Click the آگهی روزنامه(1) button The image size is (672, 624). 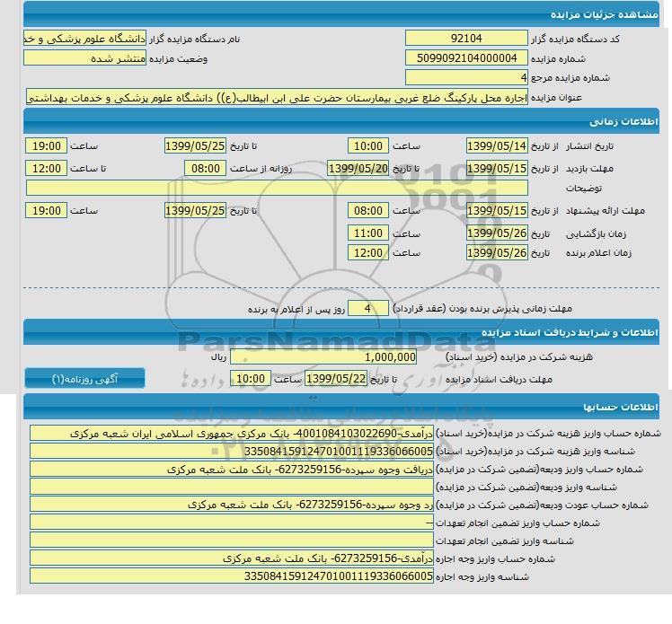tap(84, 379)
